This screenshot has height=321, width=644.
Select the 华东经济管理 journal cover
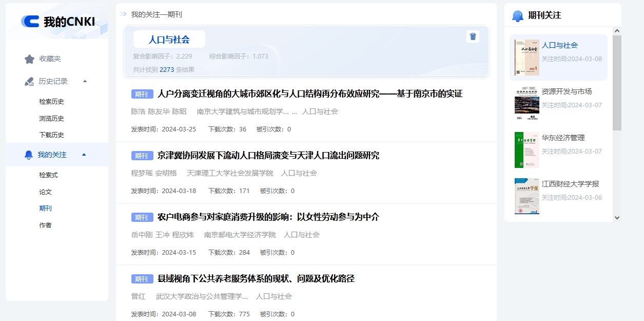coord(526,150)
